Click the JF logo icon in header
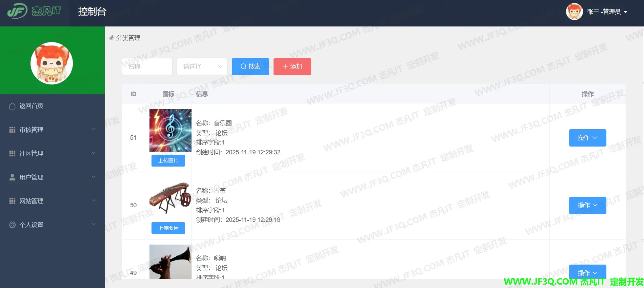Viewport: 644px width, 288px height. (17, 11)
